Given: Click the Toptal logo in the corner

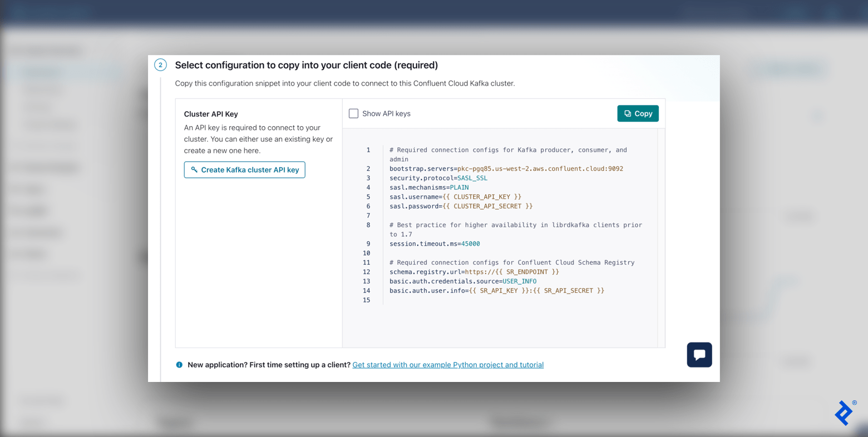Looking at the screenshot, I should point(844,413).
